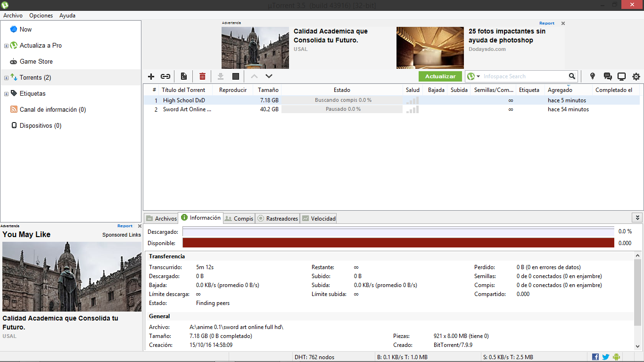Click Report link on sidebar advertisement
The image size is (644, 362).
(125, 226)
